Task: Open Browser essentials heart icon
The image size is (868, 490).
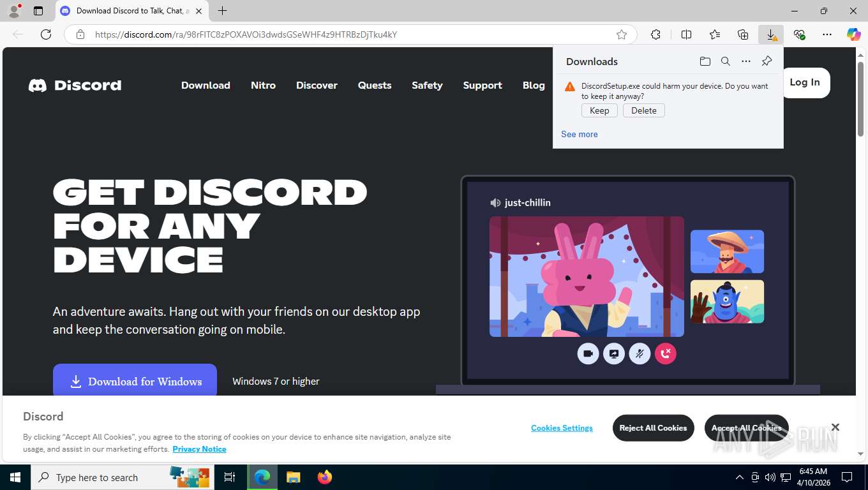Action: [x=799, y=34]
